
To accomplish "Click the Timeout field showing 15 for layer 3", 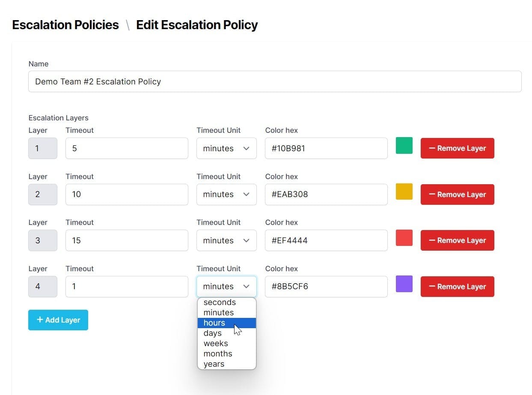I will (x=127, y=240).
